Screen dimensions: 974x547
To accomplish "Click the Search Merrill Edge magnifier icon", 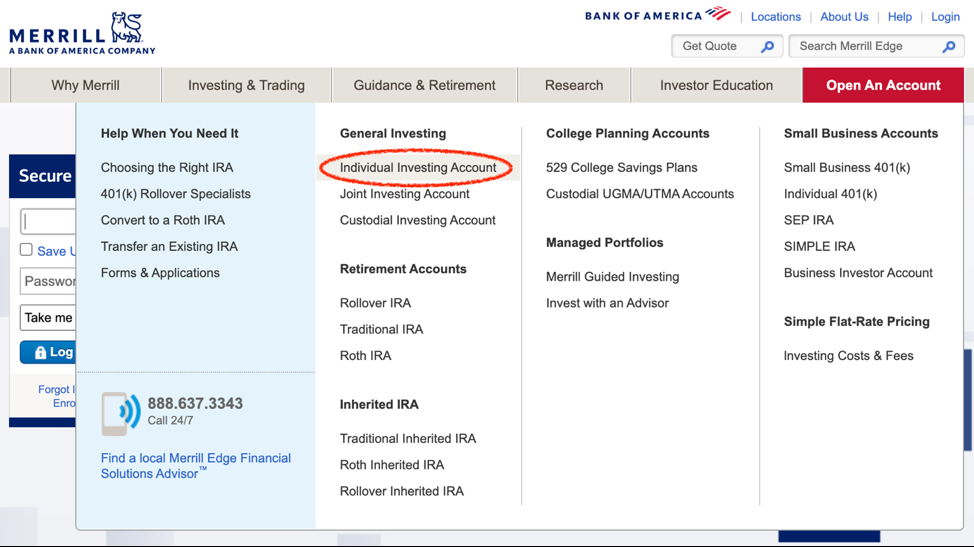I will (949, 47).
